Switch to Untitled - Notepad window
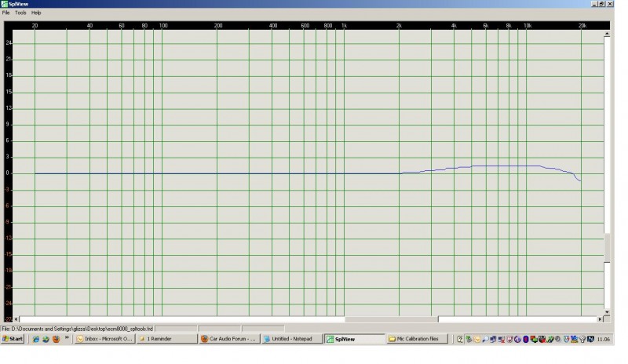 point(292,339)
